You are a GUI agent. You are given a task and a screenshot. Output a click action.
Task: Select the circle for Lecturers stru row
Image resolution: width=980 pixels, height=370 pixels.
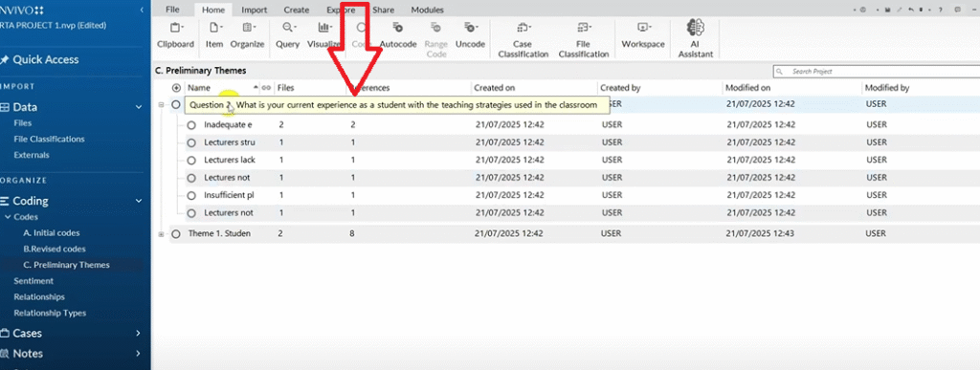coord(191,142)
